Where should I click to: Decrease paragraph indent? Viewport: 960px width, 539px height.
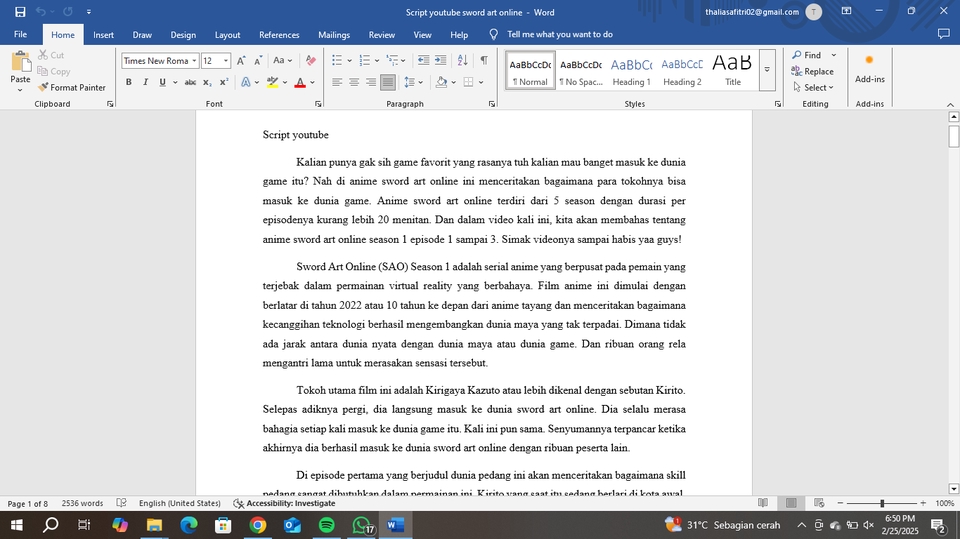[423, 61]
